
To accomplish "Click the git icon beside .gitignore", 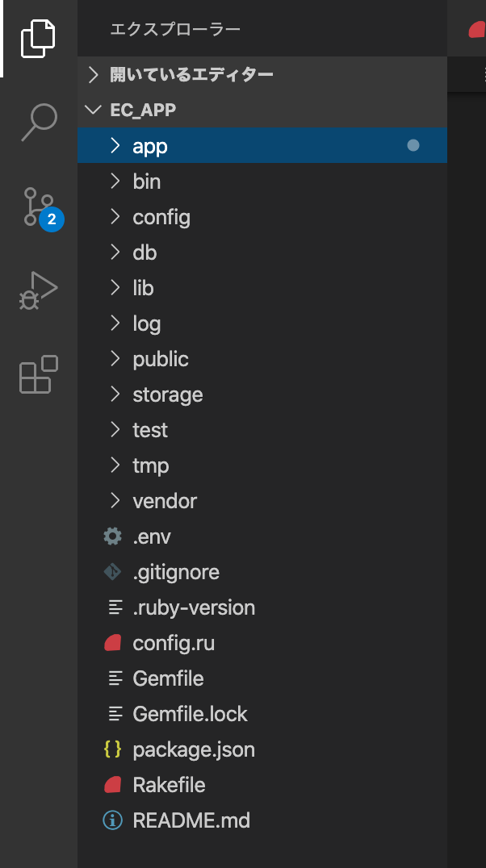I will click(112, 572).
